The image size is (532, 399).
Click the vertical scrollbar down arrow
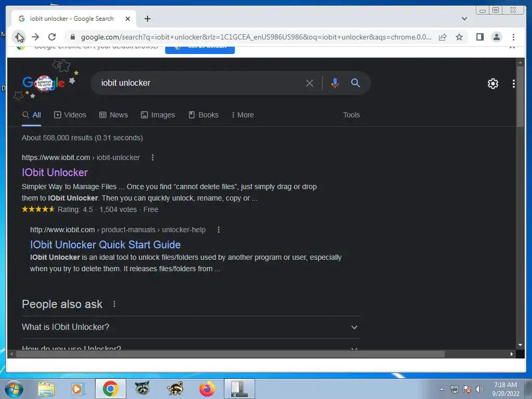pyautogui.click(x=520, y=345)
